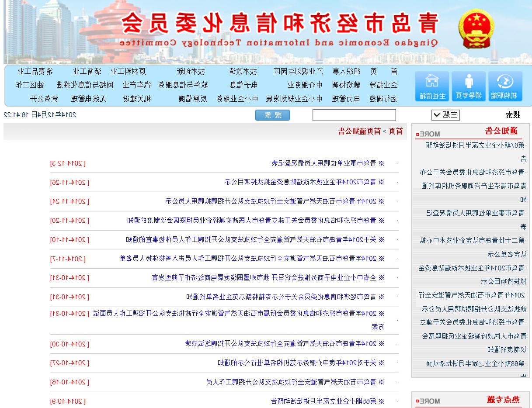532x408 pixels.
Task: Open 原材料工业 navigation item
Action: click(x=128, y=72)
